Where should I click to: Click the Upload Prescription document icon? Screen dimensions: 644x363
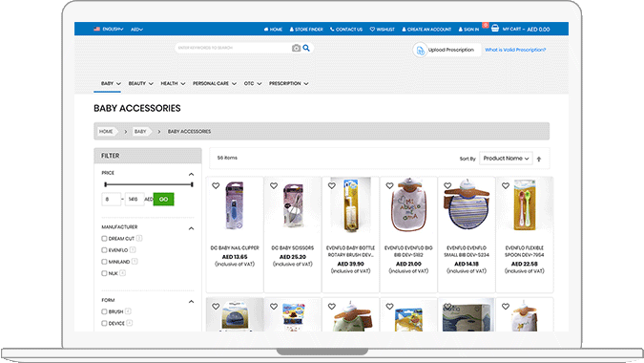click(x=420, y=51)
